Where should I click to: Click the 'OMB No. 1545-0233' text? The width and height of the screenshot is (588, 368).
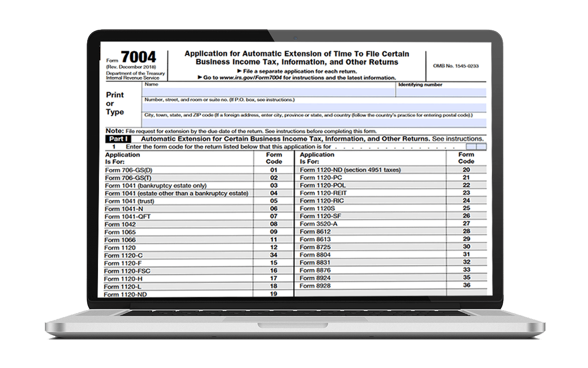point(456,66)
